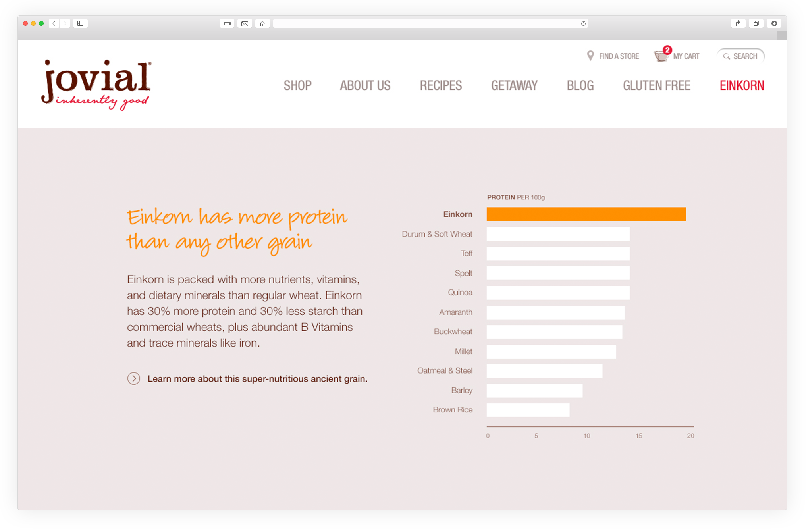Open the My Cart link
The height and width of the screenshot is (532, 806).
686,56
